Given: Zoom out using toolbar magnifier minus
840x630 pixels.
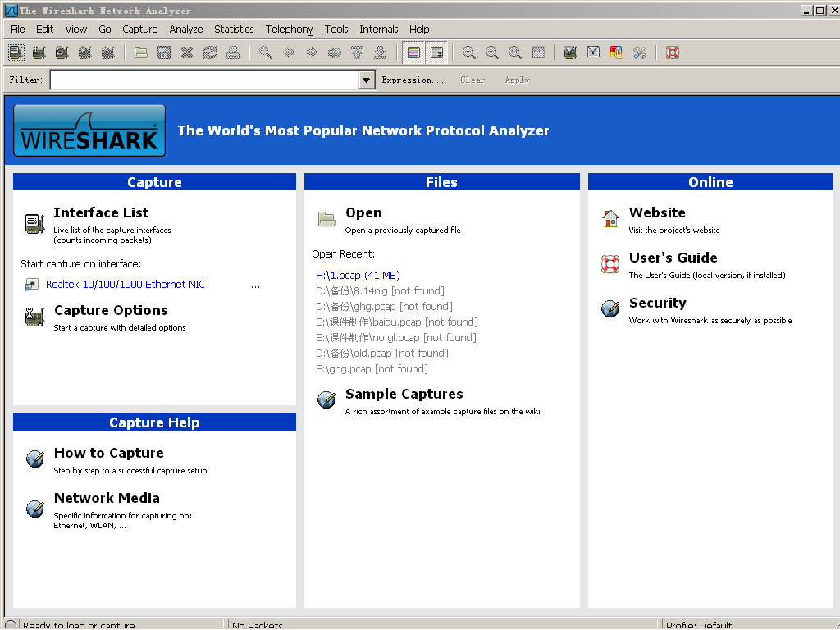Looking at the screenshot, I should (x=492, y=52).
